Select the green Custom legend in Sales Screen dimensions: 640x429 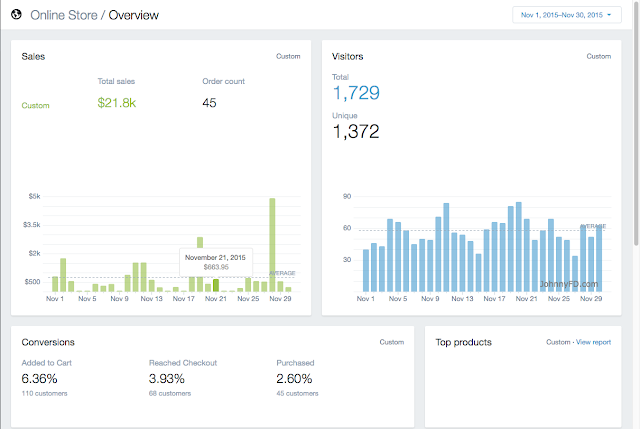coord(36,105)
